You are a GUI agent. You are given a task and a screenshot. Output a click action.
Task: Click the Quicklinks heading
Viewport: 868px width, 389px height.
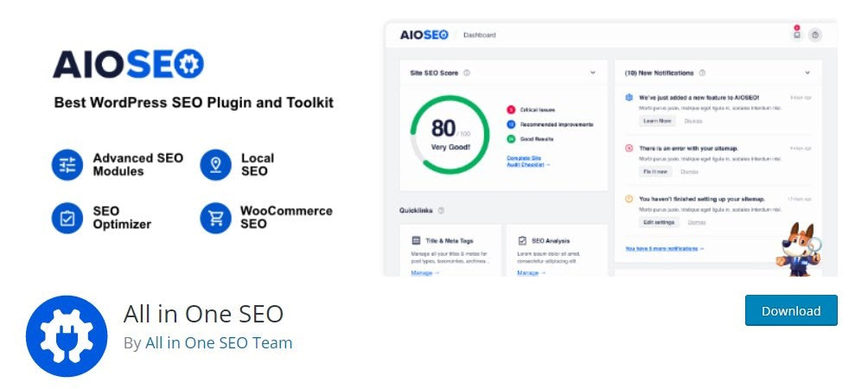(417, 210)
